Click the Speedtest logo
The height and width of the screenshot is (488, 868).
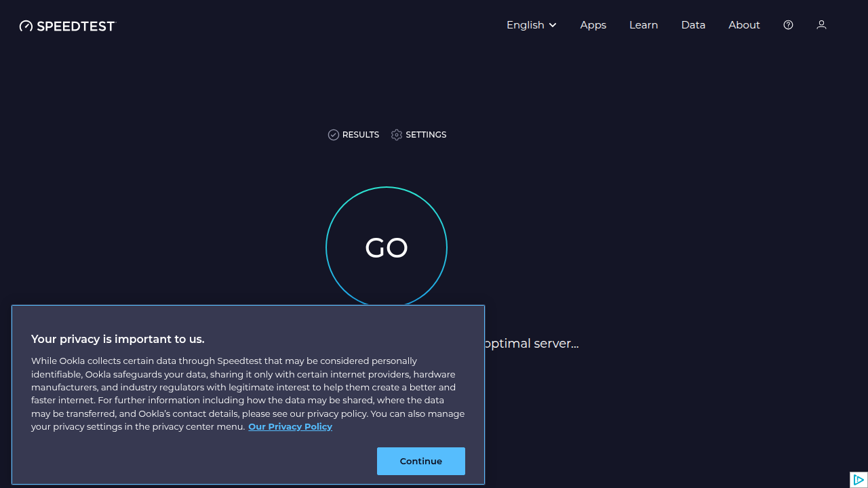[x=68, y=26]
